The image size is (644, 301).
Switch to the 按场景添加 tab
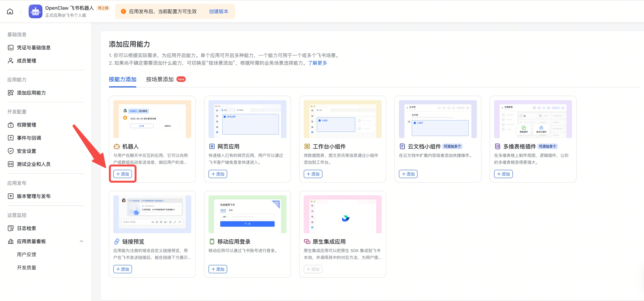pos(160,79)
